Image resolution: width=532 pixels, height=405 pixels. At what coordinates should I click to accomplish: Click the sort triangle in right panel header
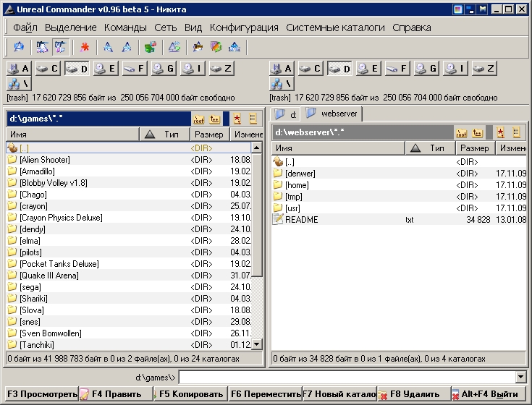[415, 148]
